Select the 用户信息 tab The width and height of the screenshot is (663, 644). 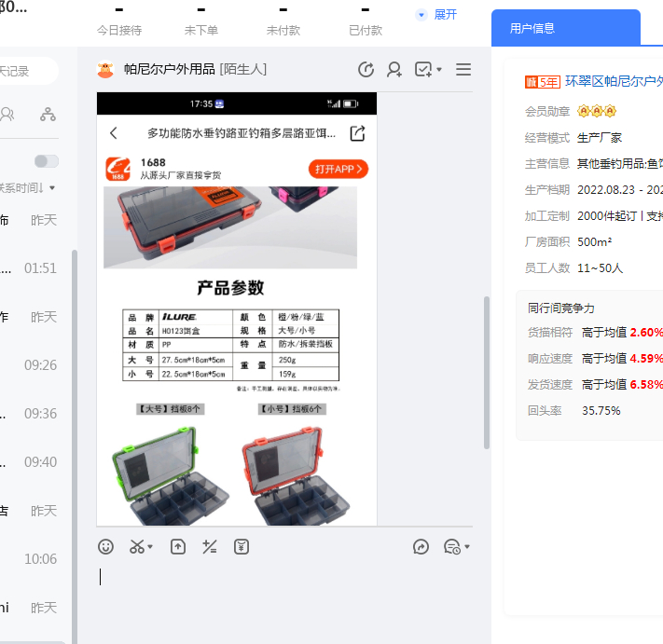(532, 28)
